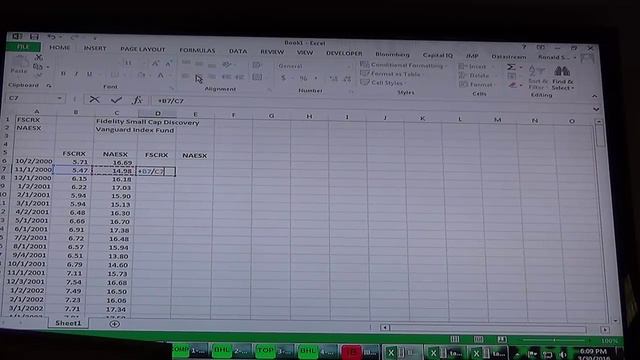This screenshot has width=640, height=360.
Task: Open the Cell Styles gallery
Action: pos(382,83)
